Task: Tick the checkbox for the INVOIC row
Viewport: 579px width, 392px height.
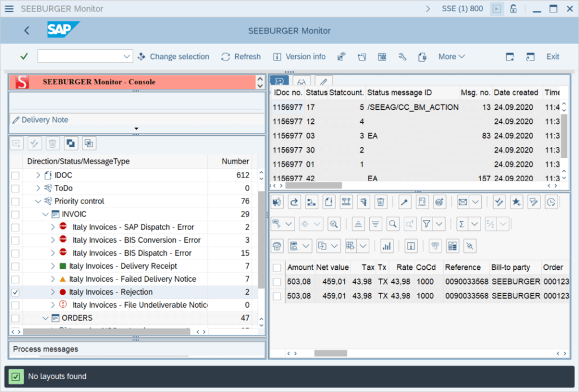Action: [15, 214]
